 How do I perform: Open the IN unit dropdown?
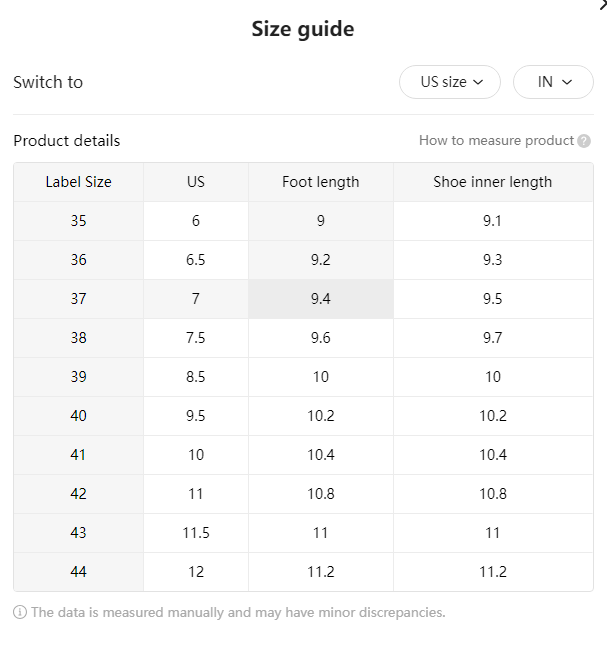pyautogui.click(x=553, y=82)
